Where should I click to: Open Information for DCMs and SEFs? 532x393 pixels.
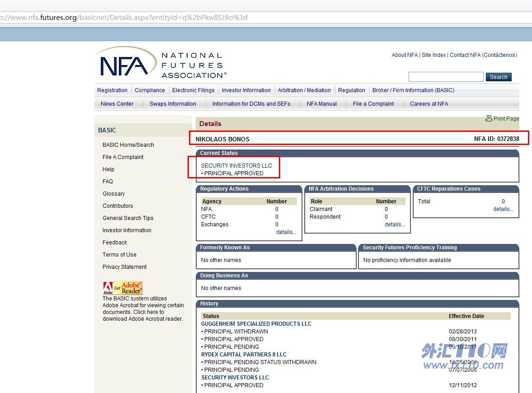(x=251, y=104)
